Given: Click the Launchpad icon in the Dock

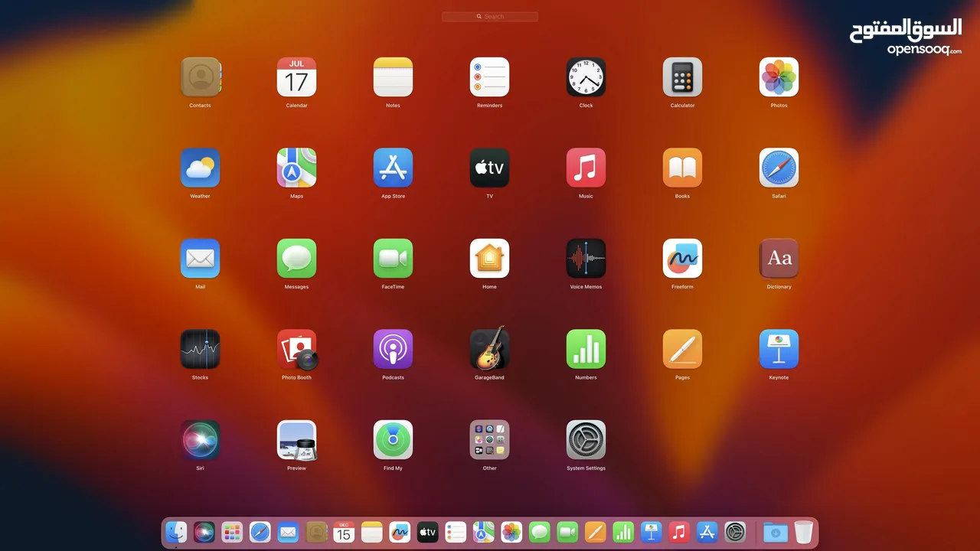Looking at the screenshot, I should [232, 532].
